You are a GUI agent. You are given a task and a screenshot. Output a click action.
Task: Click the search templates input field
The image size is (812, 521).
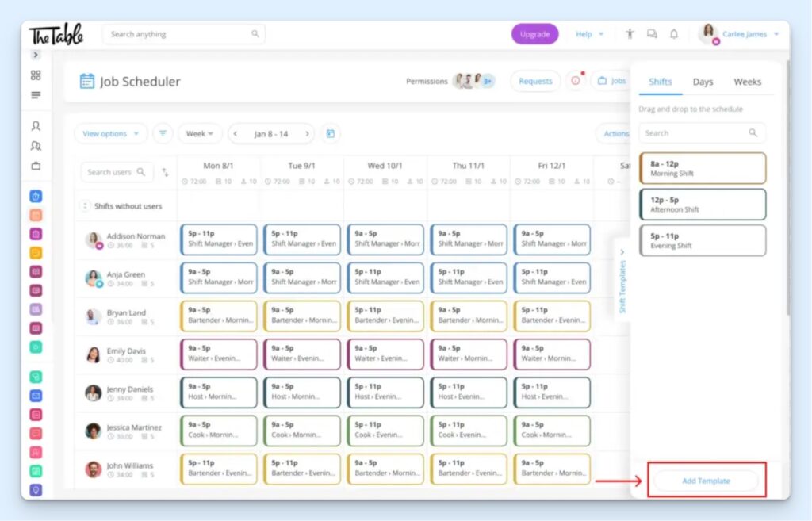point(702,132)
